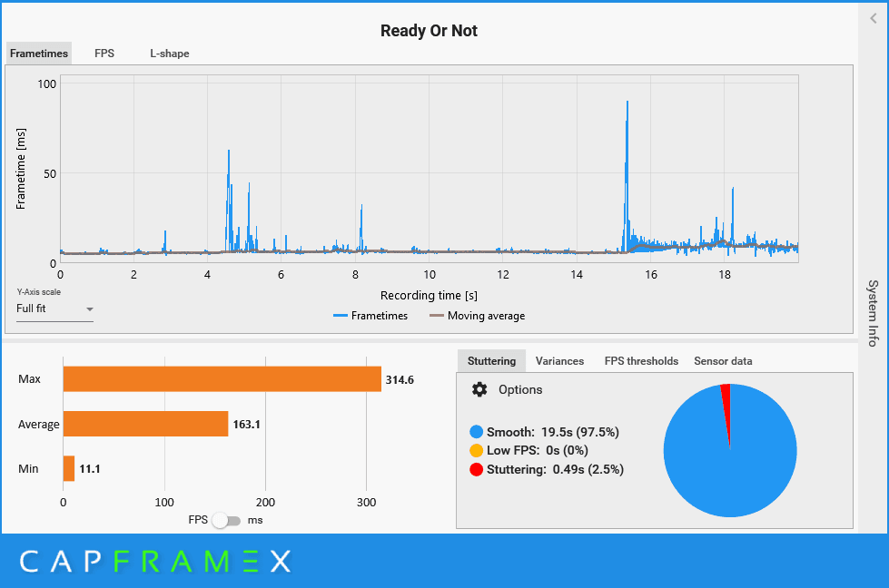
Task: Switch to the FPS graph tab
Action: (104, 54)
